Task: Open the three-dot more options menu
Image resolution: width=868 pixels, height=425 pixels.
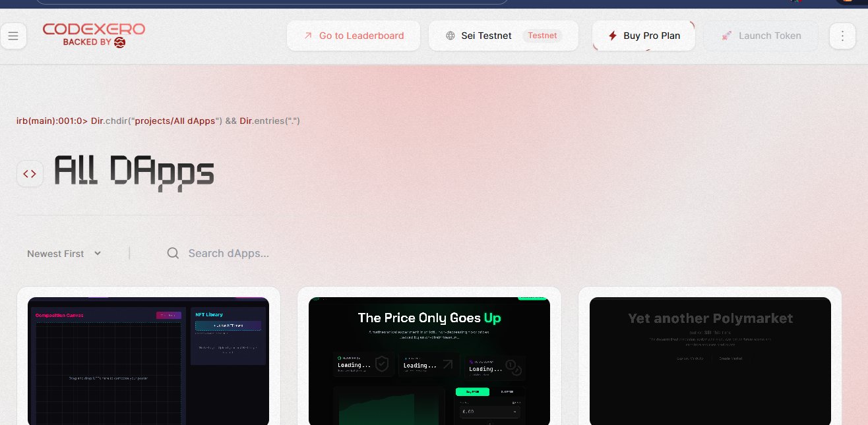Action: (x=842, y=36)
